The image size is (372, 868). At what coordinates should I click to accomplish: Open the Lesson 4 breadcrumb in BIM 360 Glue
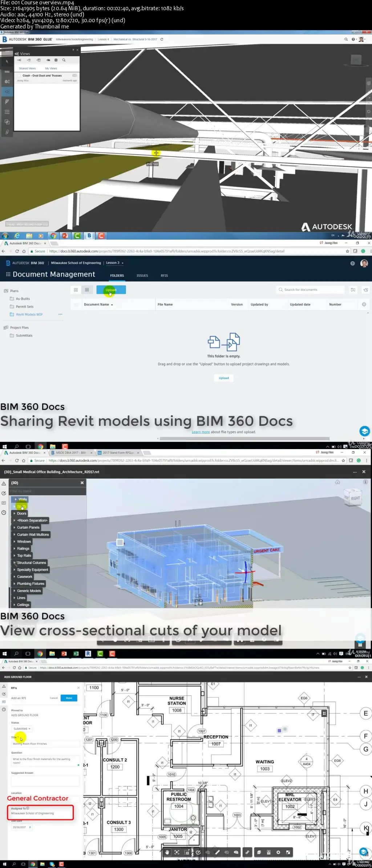coord(103,39)
